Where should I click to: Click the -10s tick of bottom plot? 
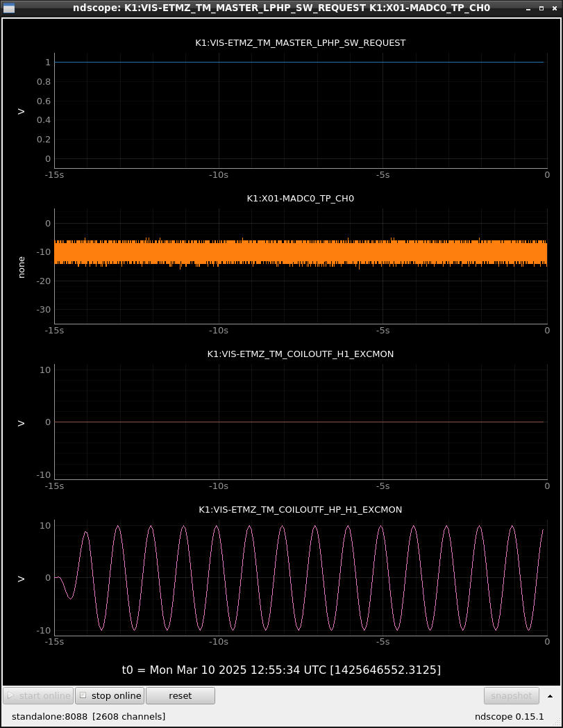(218, 642)
